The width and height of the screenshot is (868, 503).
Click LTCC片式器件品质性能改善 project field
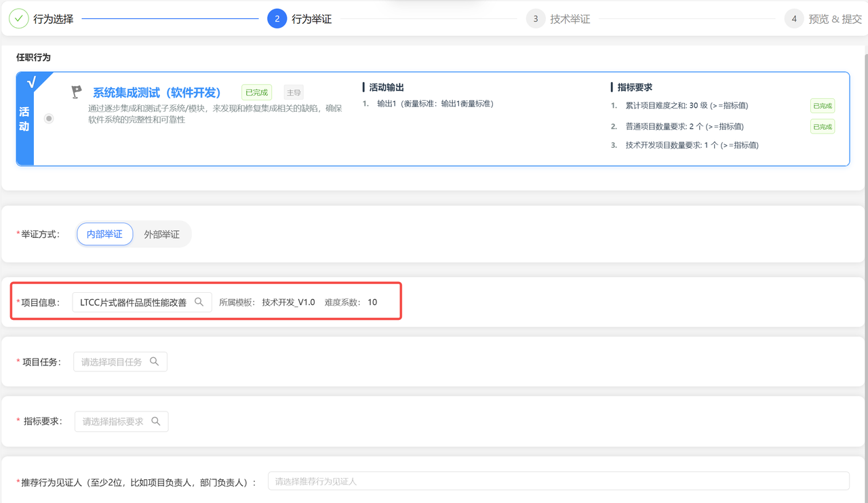[x=134, y=302]
